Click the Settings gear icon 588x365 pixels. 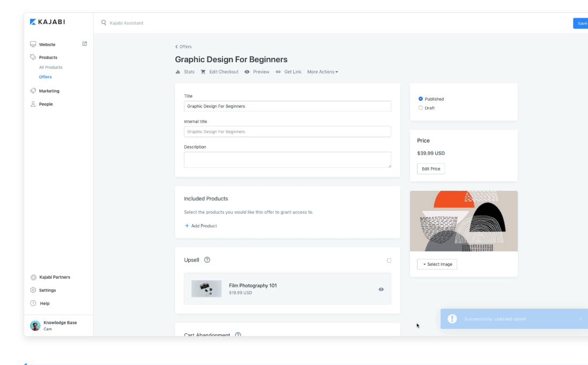[x=33, y=290]
